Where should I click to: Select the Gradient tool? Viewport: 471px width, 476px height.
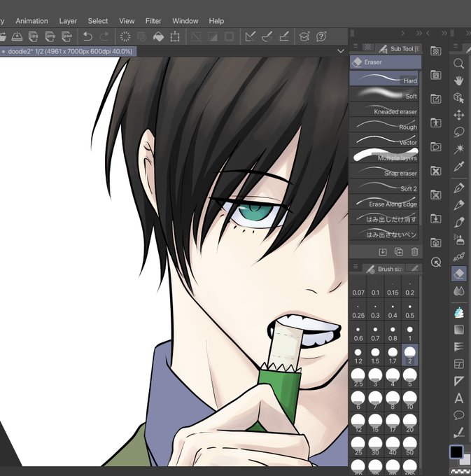click(459, 330)
